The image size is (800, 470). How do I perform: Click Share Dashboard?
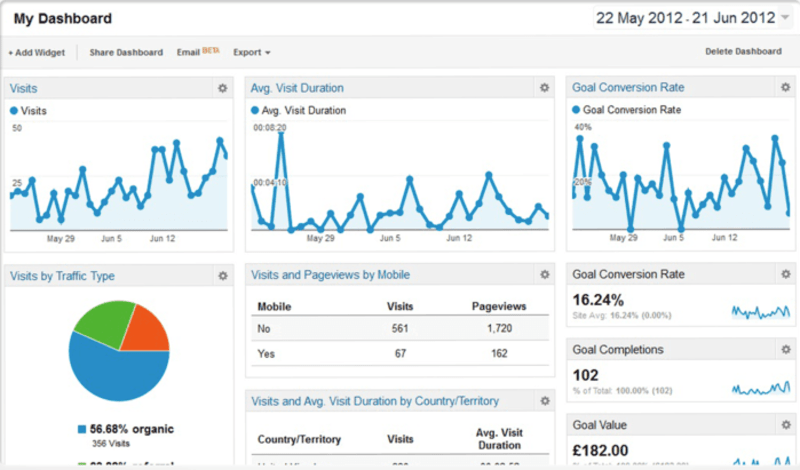(x=126, y=52)
